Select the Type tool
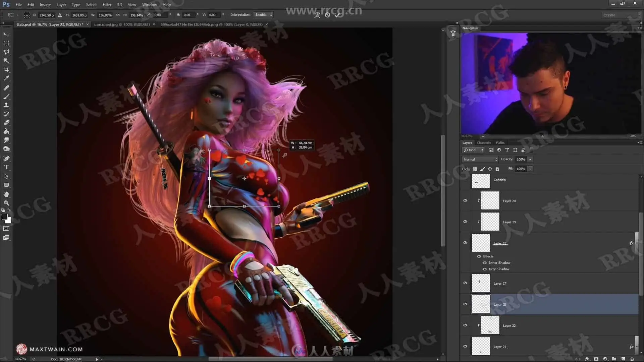This screenshot has height=362, width=644. tap(6, 167)
